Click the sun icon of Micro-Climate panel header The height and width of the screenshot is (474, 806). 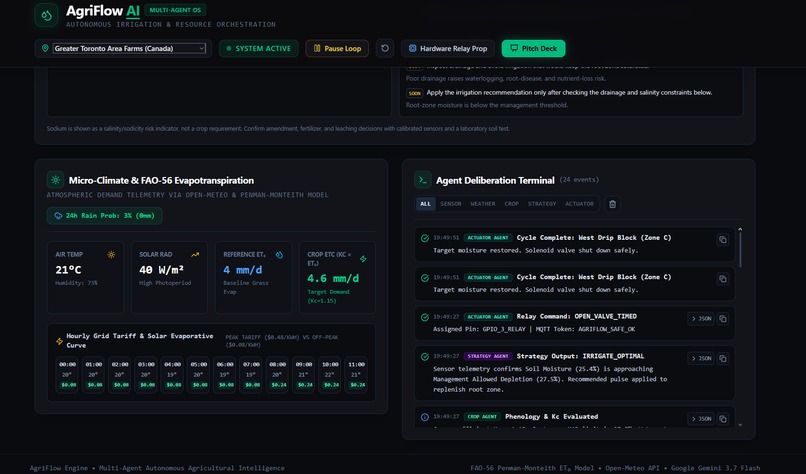(56, 180)
